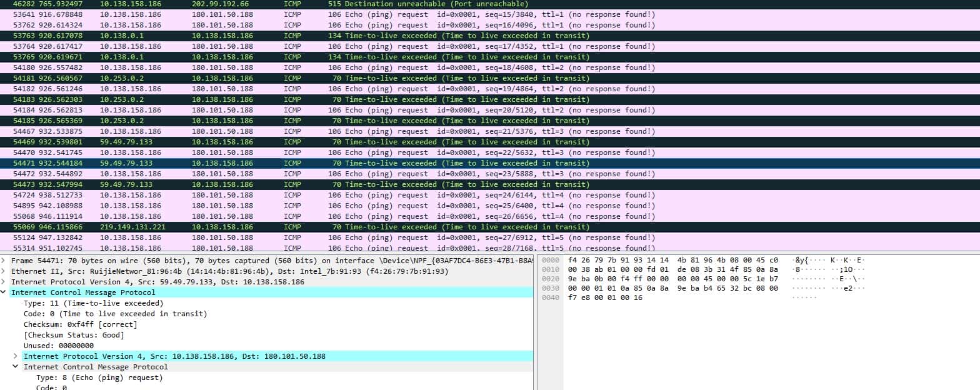The image size is (980, 390).
Task: Expand the Ethernet II section
Action: tap(4, 271)
